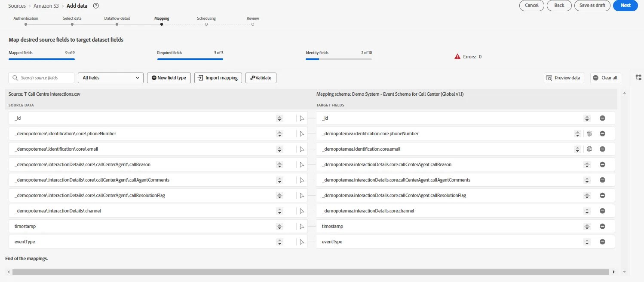Click the mapping arrow for callReason row

[x=302, y=164]
